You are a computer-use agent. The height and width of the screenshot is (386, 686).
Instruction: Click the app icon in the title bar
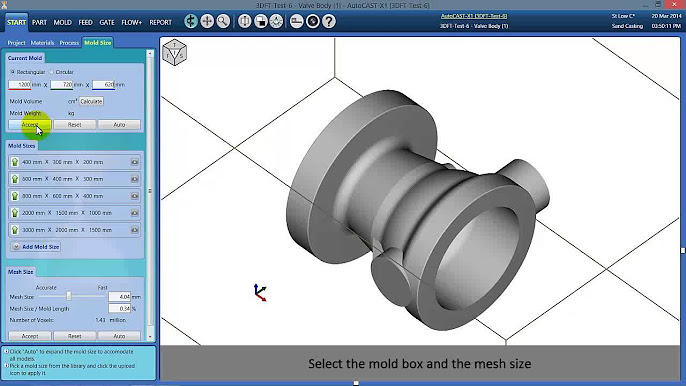tap(4, 5)
